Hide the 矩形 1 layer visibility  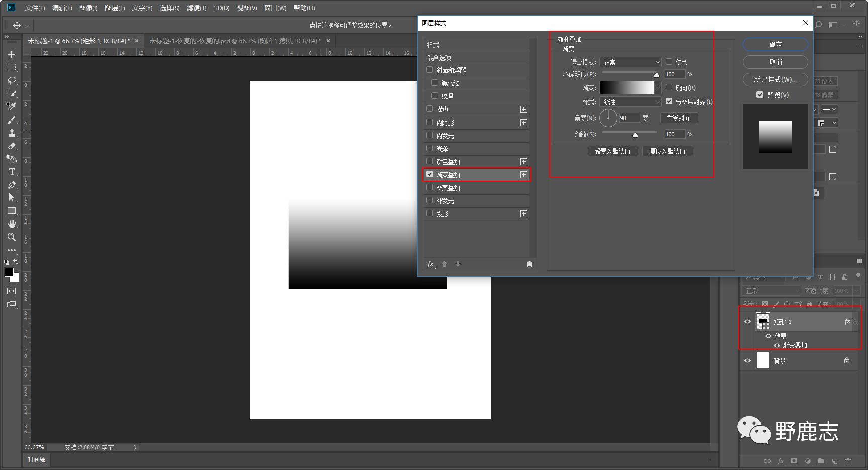coord(747,322)
